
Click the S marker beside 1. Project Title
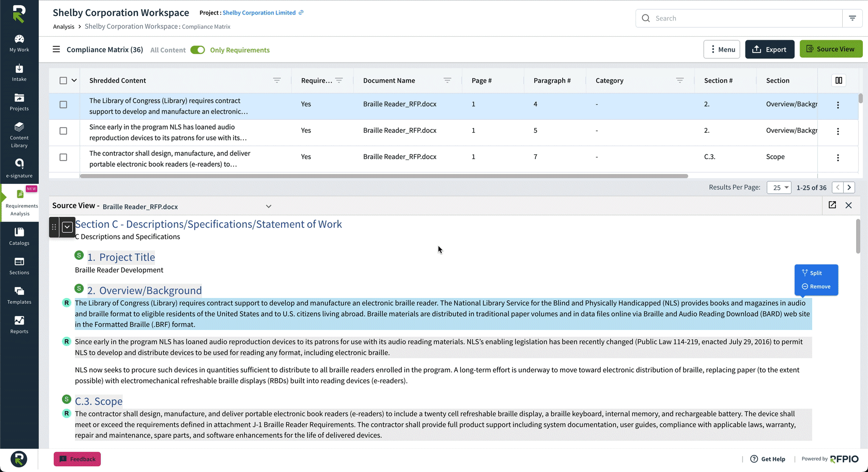(x=79, y=255)
